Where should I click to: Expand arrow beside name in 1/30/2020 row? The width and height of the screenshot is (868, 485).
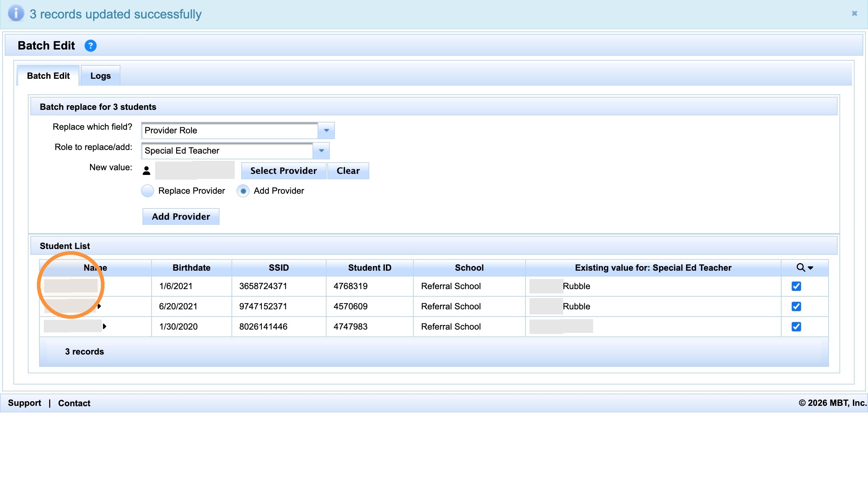coord(105,326)
